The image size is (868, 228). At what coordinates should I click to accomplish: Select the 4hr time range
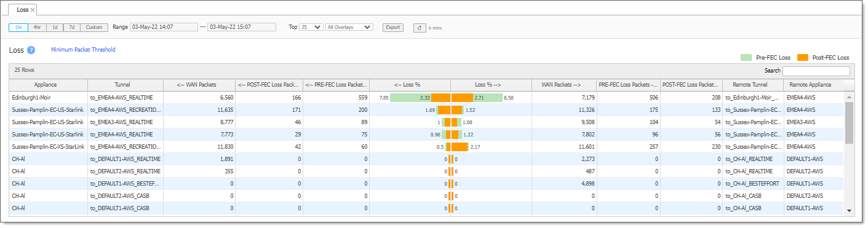[37, 27]
